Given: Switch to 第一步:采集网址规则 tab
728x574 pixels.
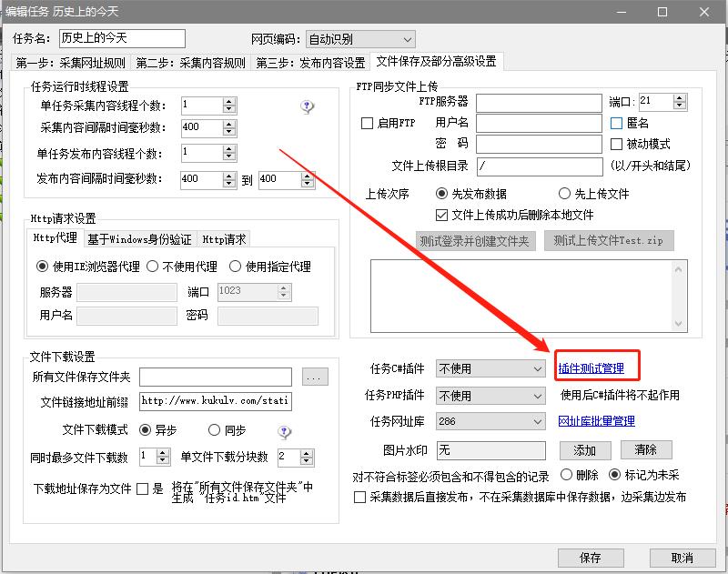Looking at the screenshot, I should [x=71, y=63].
